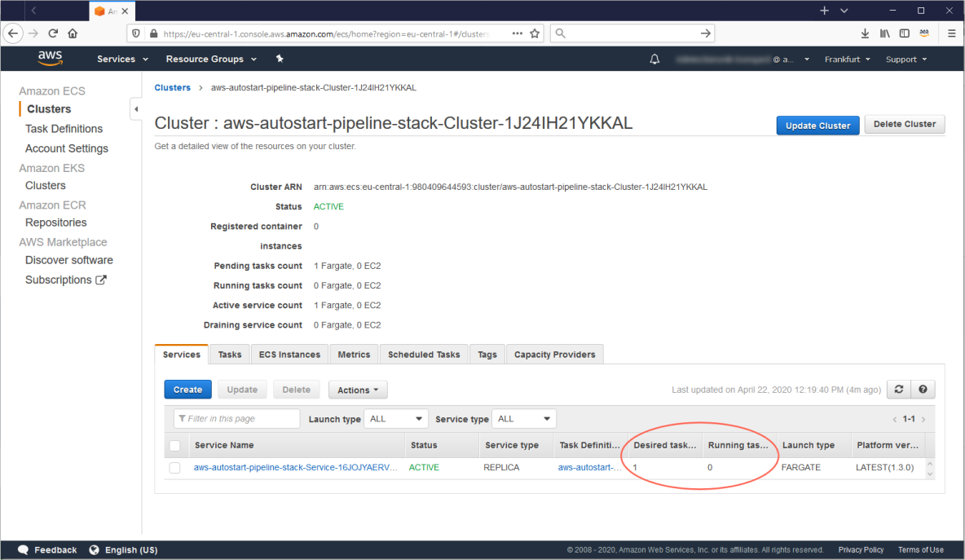Open the browser library icon
The height and width of the screenshot is (560, 965).
(884, 33)
